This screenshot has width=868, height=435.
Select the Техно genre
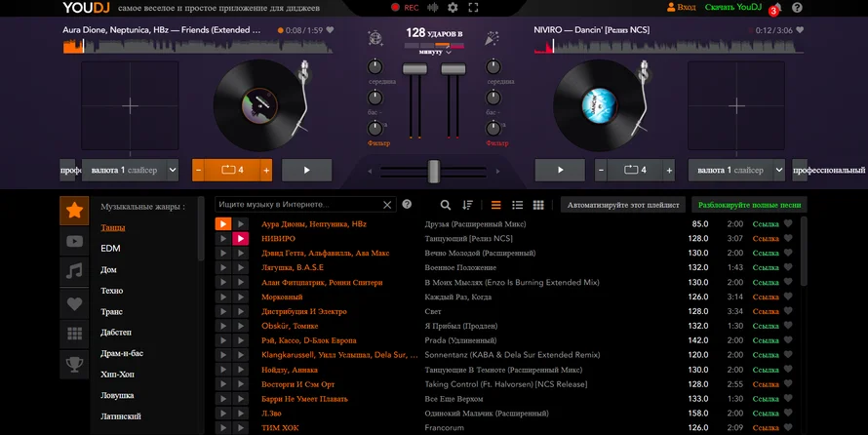pyautogui.click(x=112, y=291)
